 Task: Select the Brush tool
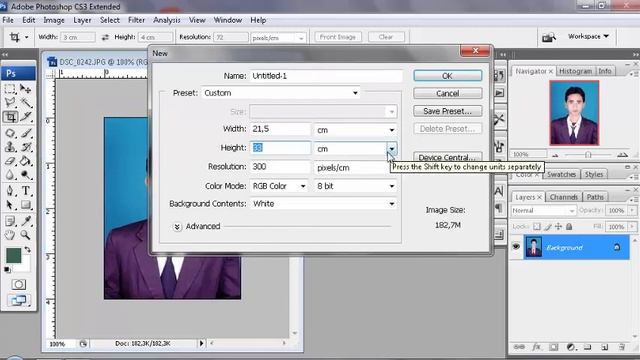(x=26, y=133)
